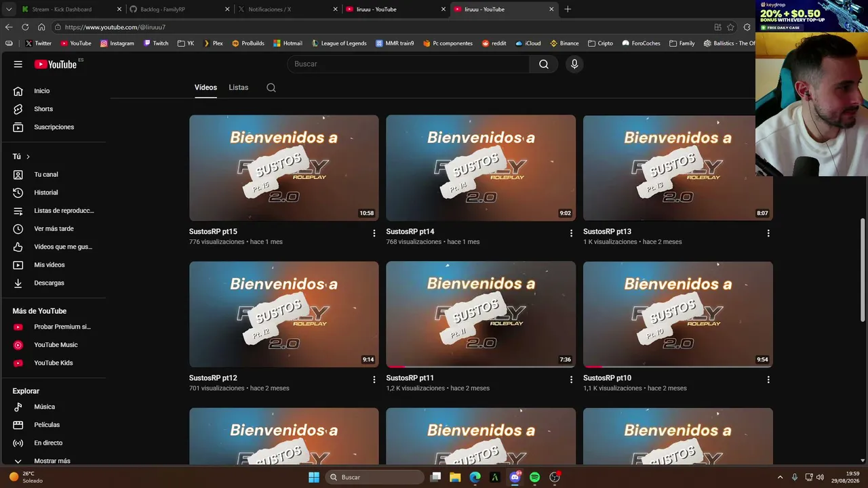The image size is (868, 488).
Task: Show hidden system tray icons
Action: tap(780, 477)
